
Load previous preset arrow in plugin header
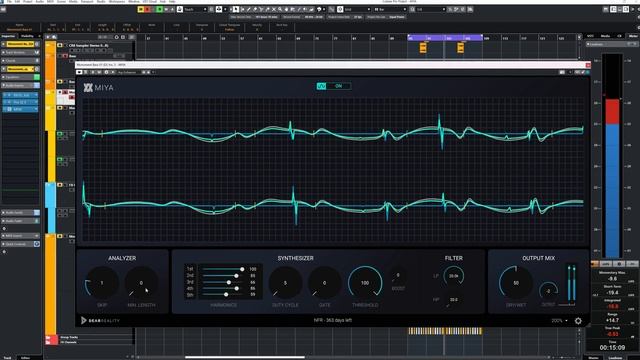click(x=143, y=72)
